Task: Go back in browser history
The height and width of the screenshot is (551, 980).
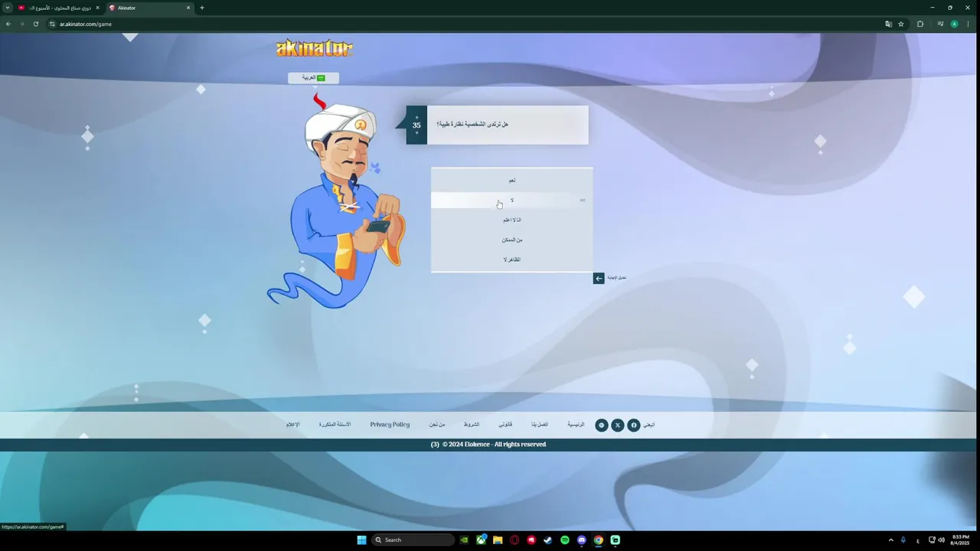Action: point(8,24)
